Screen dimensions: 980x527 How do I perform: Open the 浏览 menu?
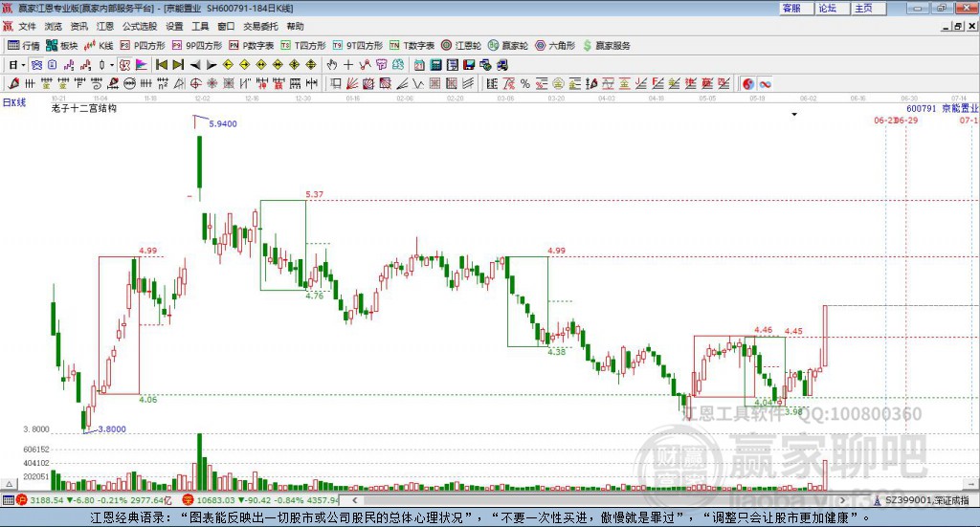pyautogui.click(x=54, y=26)
